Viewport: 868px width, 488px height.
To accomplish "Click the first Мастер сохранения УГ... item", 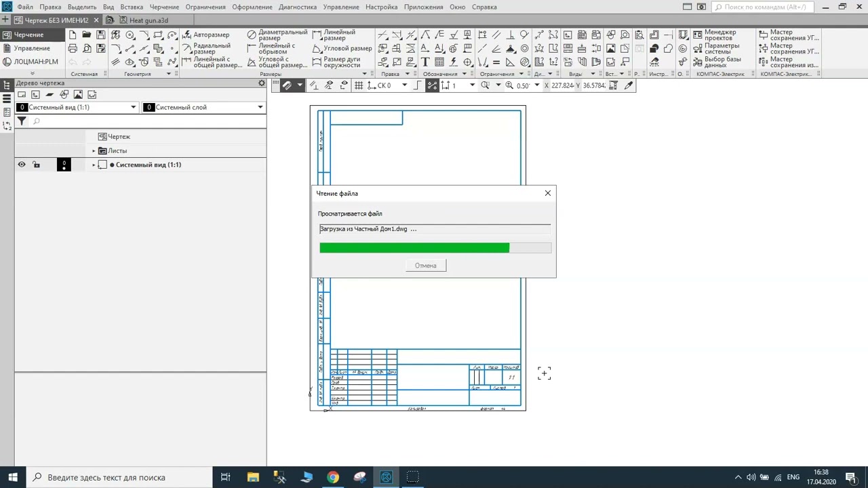I will [x=787, y=35].
